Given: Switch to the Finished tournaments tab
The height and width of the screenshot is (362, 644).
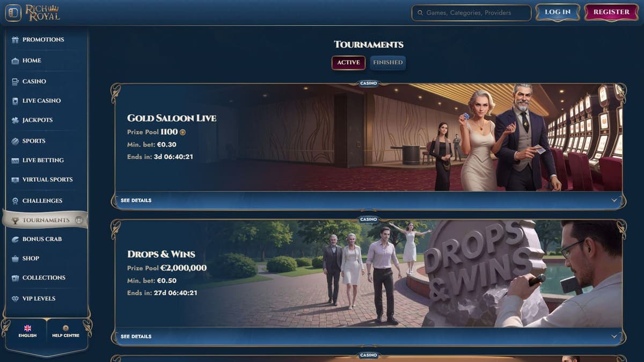Looking at the screenshot, I should 388,63.
